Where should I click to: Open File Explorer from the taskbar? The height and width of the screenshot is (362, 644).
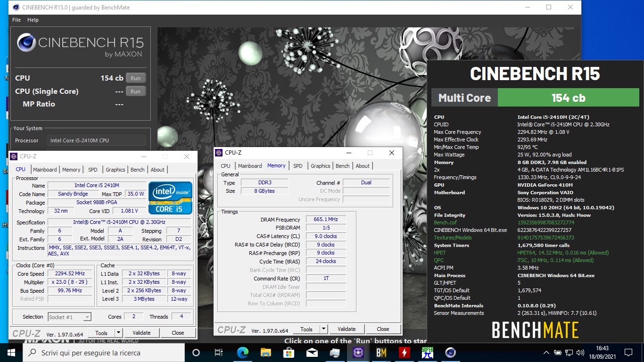pos(265,353)
